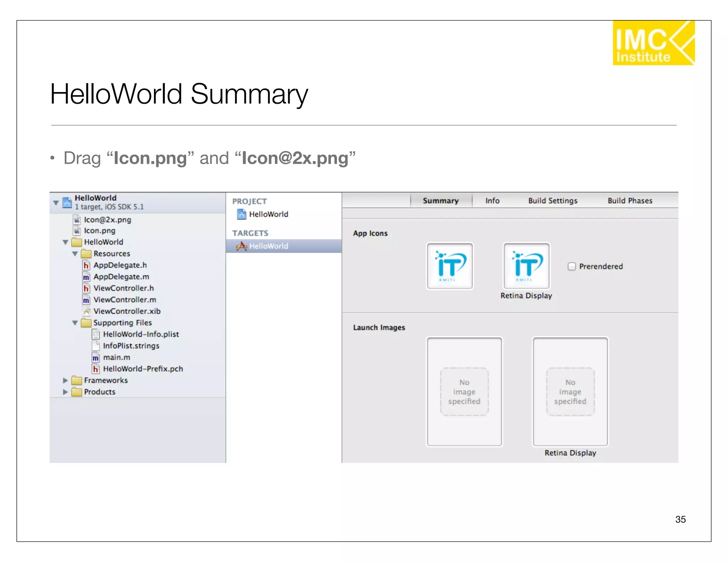The height and width of the screenshot is (562, 728).
Task: Select "Icon.png" in the navigator
Action: (x=100, y=231)
